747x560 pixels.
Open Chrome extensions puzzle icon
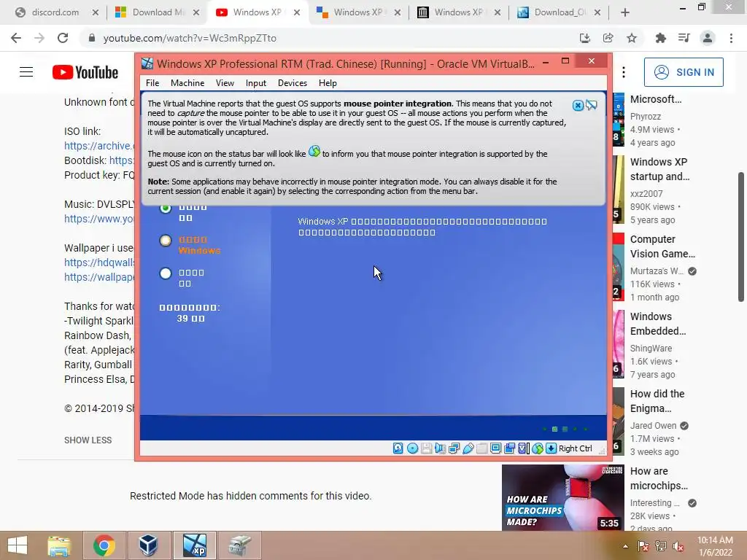click(x=661, y=38)
